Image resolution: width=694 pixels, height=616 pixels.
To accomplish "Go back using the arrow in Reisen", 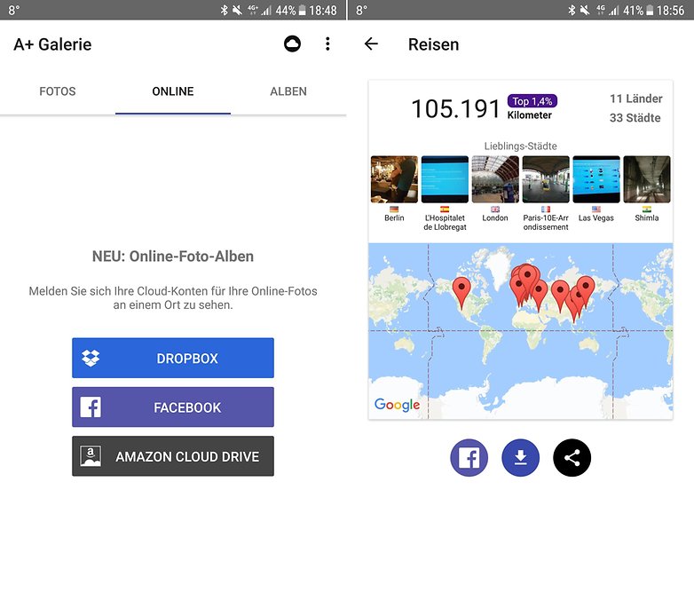I will pos(371,43).
